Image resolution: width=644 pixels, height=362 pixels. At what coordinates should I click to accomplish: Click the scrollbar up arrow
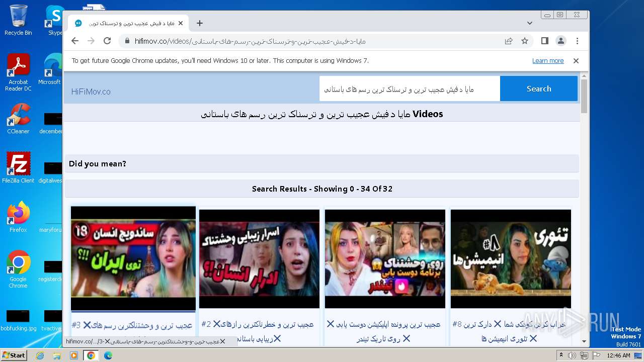(584, 76)
